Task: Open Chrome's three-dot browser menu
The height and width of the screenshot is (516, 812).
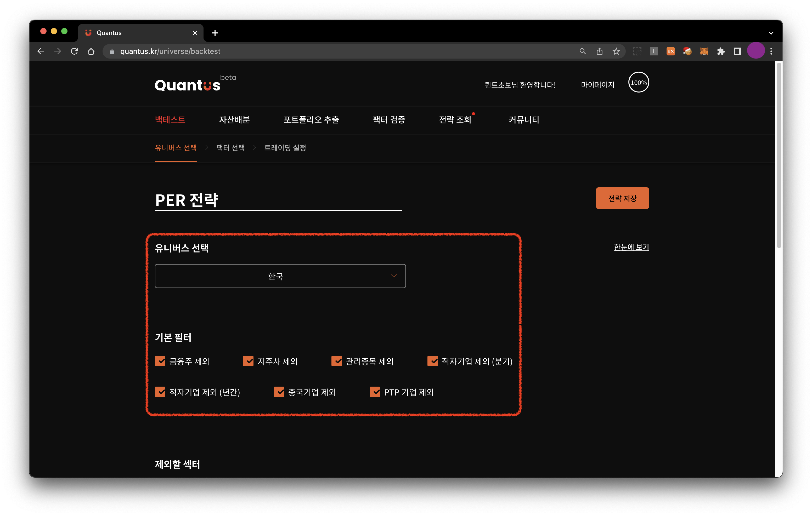Action: click(x=771, y=51)
